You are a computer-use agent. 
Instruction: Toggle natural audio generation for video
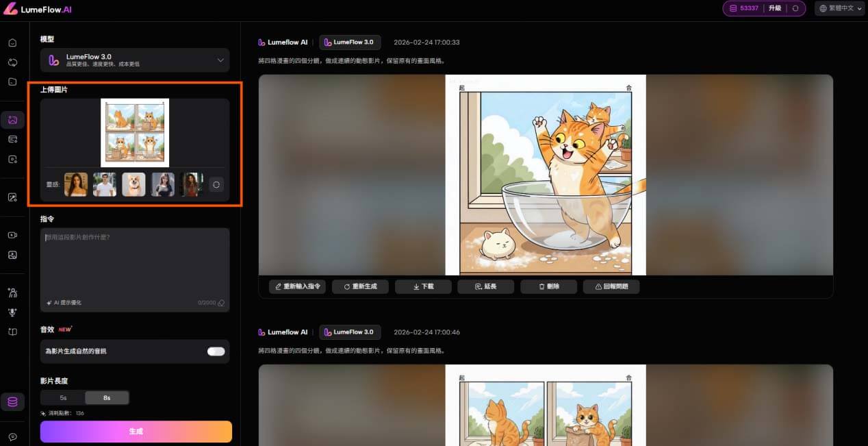tap(216, 351)
